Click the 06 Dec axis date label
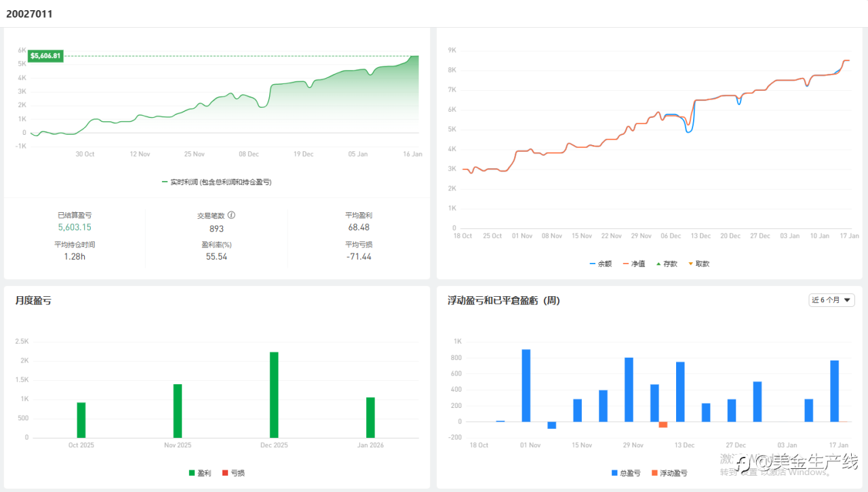Viewport: 868px width, 492px height. tap(671, 236)
